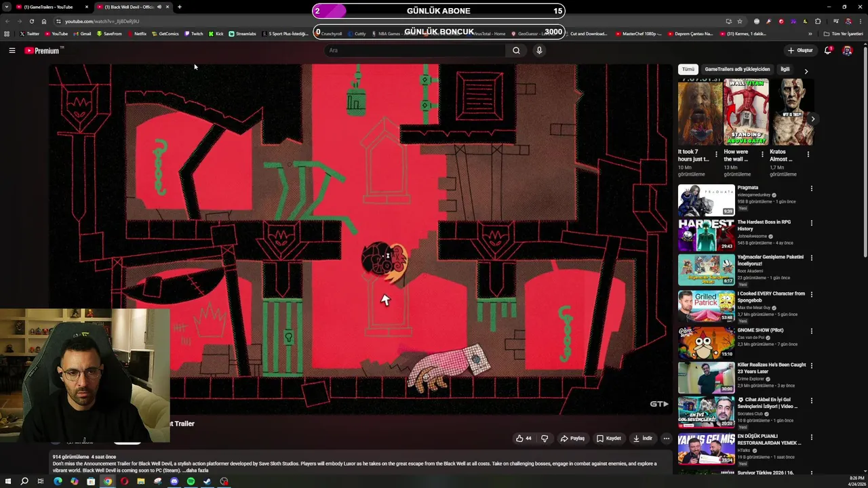
Task: Open a new browser tab
Action: pyautogui.click(x=179, y=7)
